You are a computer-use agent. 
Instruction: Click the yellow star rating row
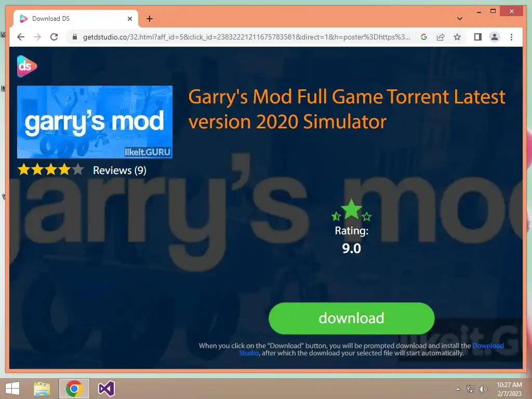50,169
